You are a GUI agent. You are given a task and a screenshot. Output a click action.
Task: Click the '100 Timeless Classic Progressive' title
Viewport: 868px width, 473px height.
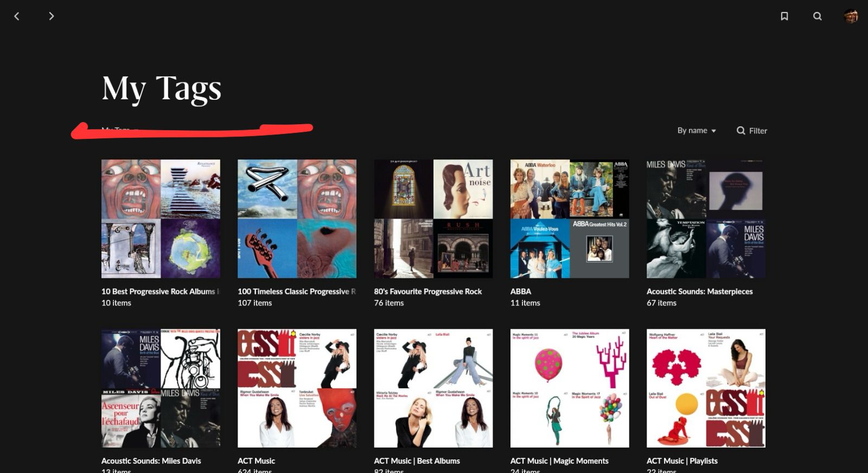click(297, 291)
